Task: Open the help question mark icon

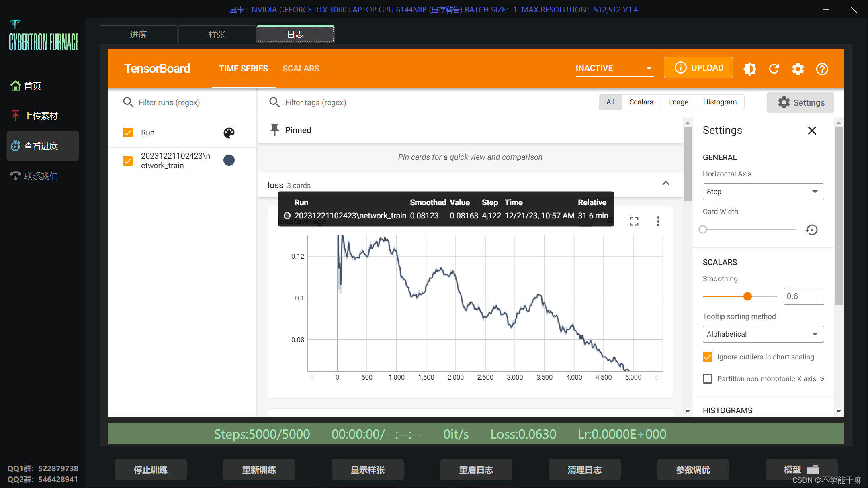Action: coord(822,69)
